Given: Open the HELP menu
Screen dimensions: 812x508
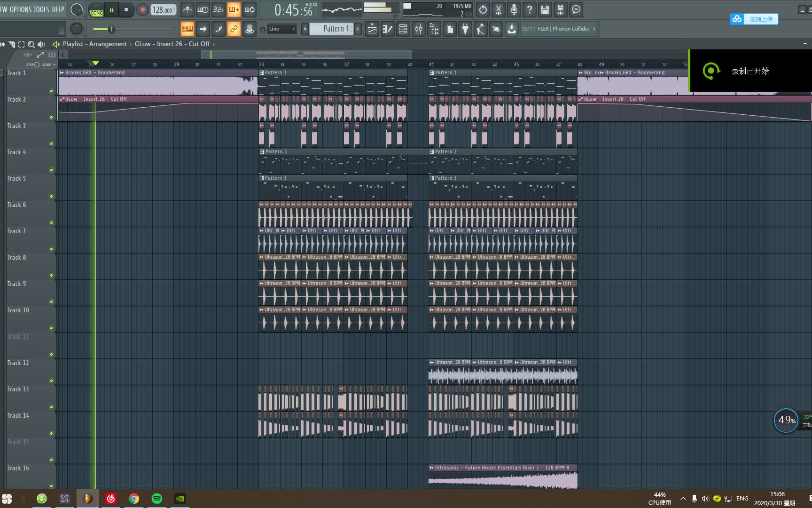Looking at the screenshot, I should click(x=58, y=9).
